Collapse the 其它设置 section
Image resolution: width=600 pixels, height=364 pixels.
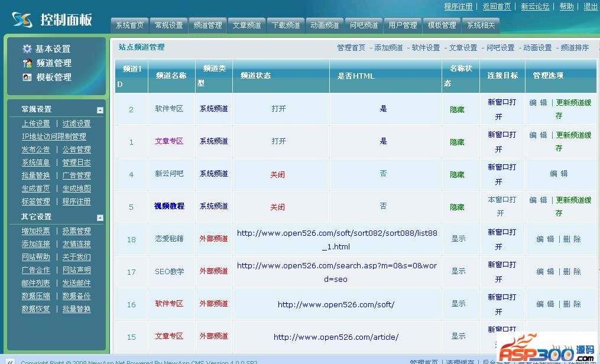(100, 217)
